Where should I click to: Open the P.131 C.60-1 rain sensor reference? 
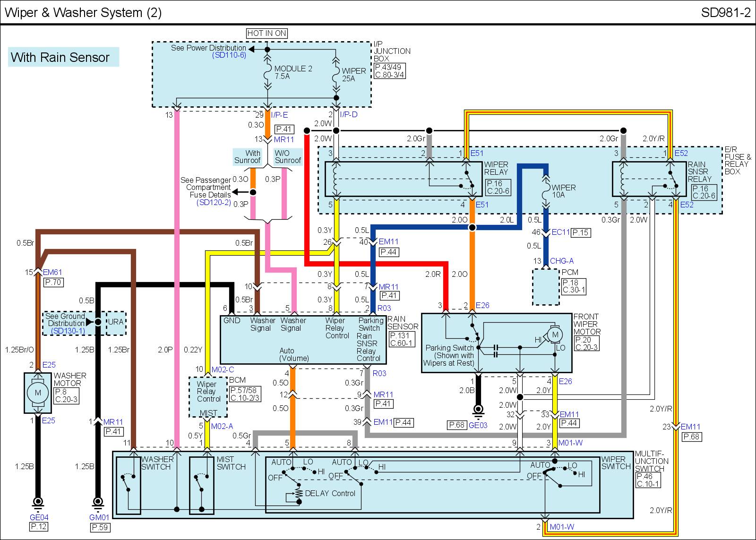click(x=402, y=339)
